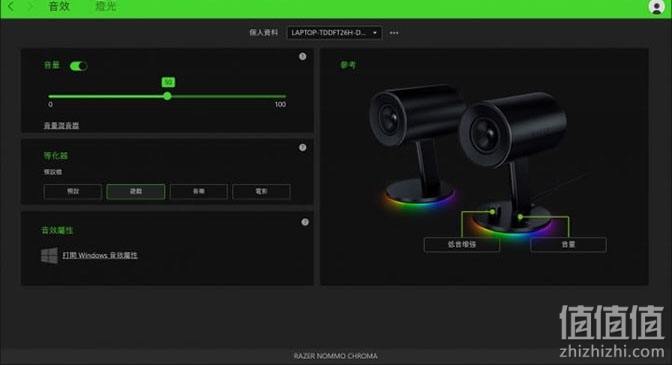
Task: Click the forward arrow icon in header
Action: pyautogui.click(x=30, y=6)
